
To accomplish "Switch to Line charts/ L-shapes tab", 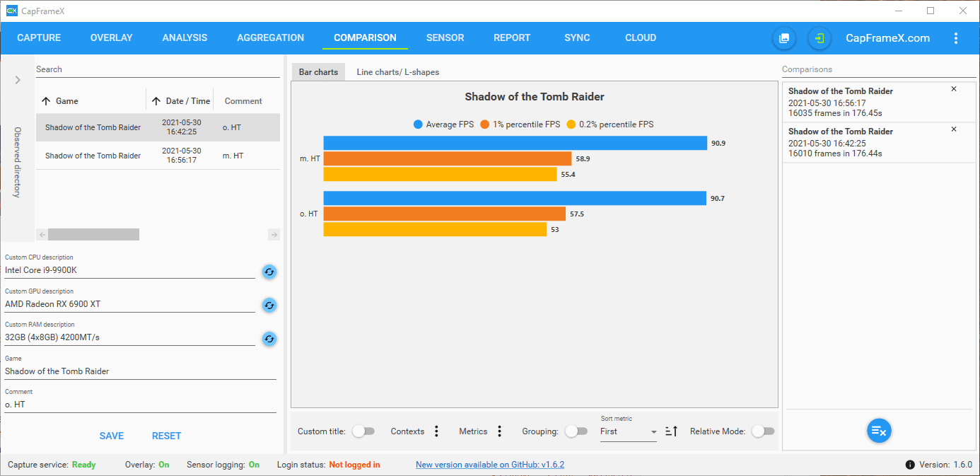I will [x=398, y=72].
